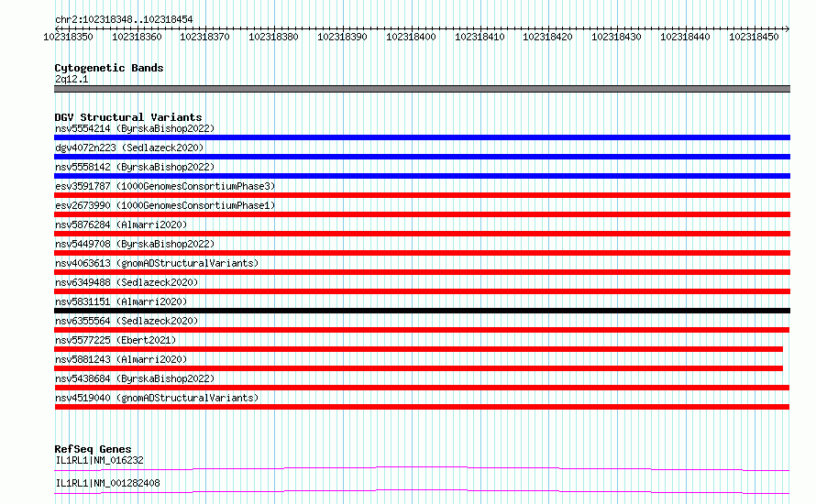Click the black bar for nsv5831151
The width and height of the screenshot is (816, 504).
tap(422, 311)
